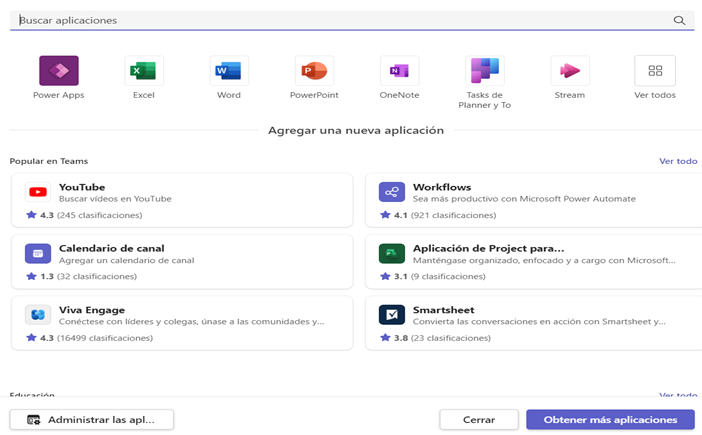Open the Smartsheet title

click(x=443, y=310)
